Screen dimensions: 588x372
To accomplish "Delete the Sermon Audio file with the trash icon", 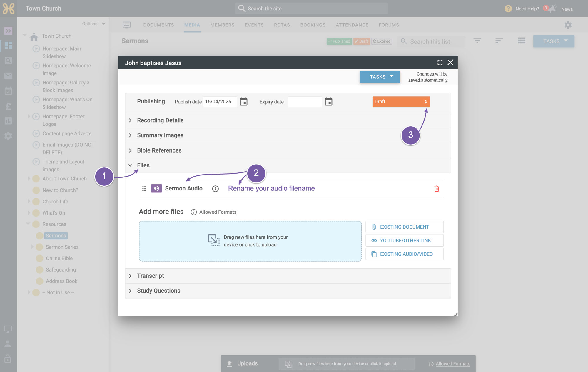I will 437,189.
